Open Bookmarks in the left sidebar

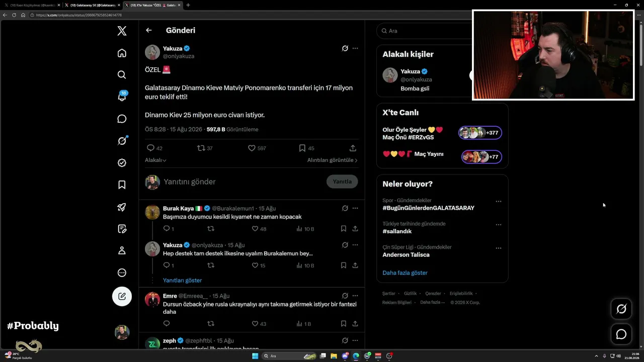(122, 185)
